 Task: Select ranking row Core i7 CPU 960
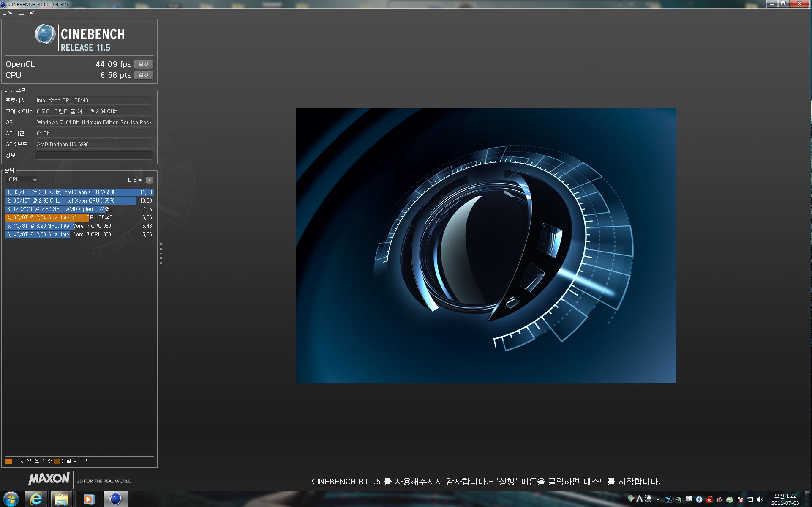[x=79, y=226]
